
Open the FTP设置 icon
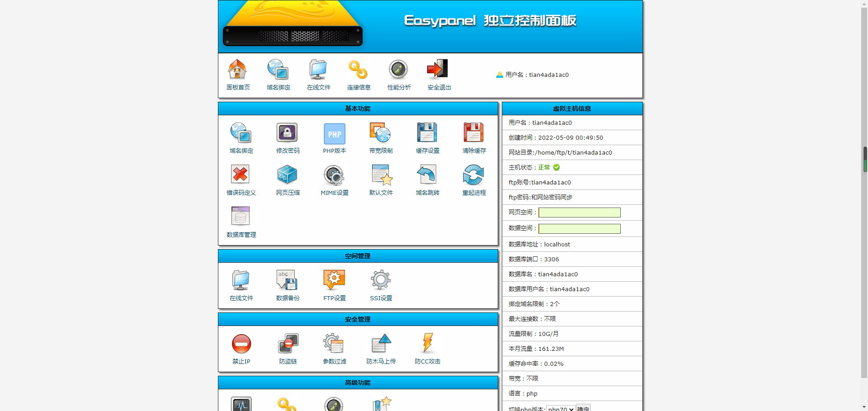(334, 280)
